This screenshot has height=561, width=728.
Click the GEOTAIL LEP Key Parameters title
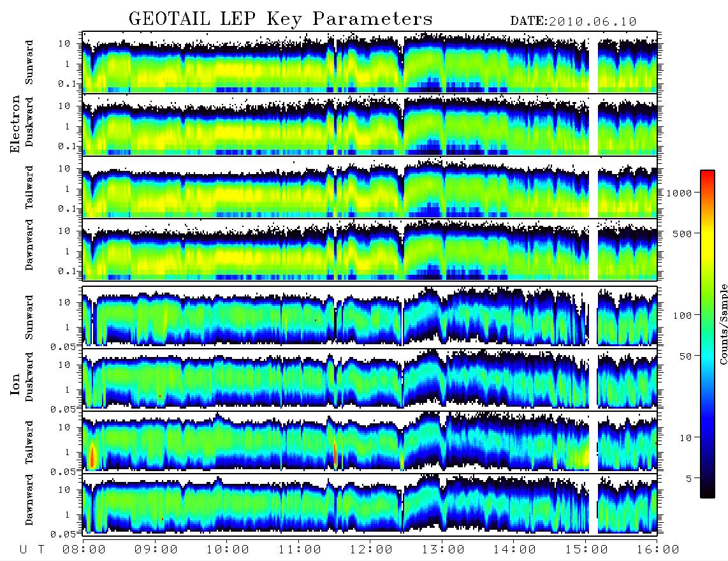(x=280, y=19)
